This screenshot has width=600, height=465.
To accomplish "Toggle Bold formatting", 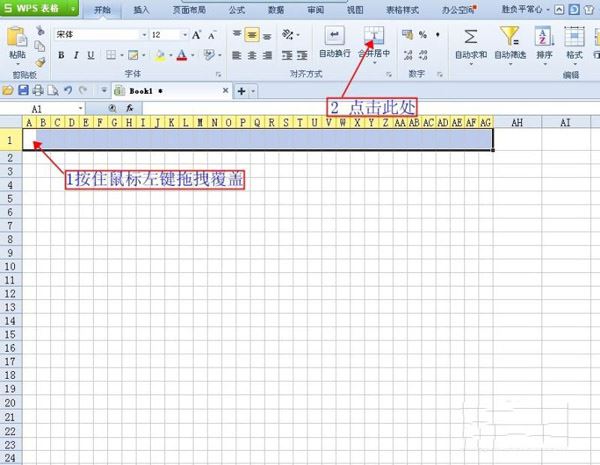I will coord(61,55).
